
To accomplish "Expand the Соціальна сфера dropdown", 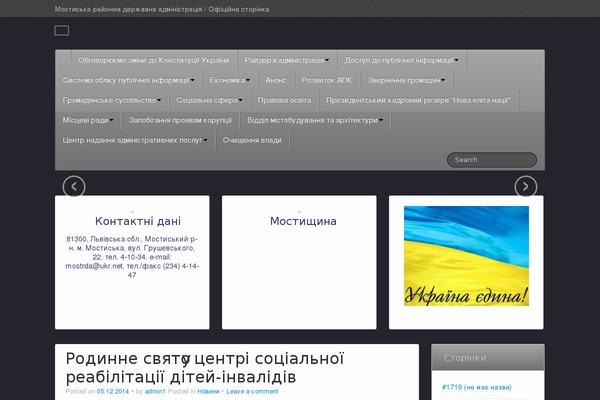I will tap(209, 100).
